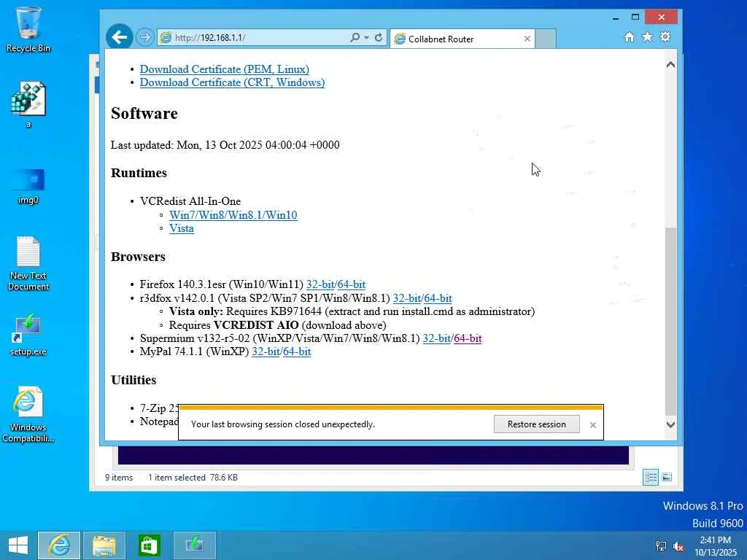
Task: Switch Explorer window to large icons view
Action: point(667,477)
